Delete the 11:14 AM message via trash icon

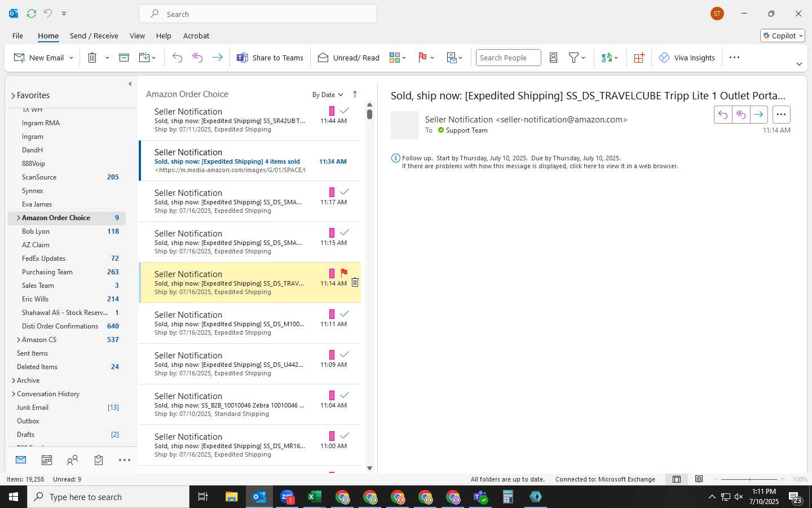pyautogui.click(x=355, y=282)
